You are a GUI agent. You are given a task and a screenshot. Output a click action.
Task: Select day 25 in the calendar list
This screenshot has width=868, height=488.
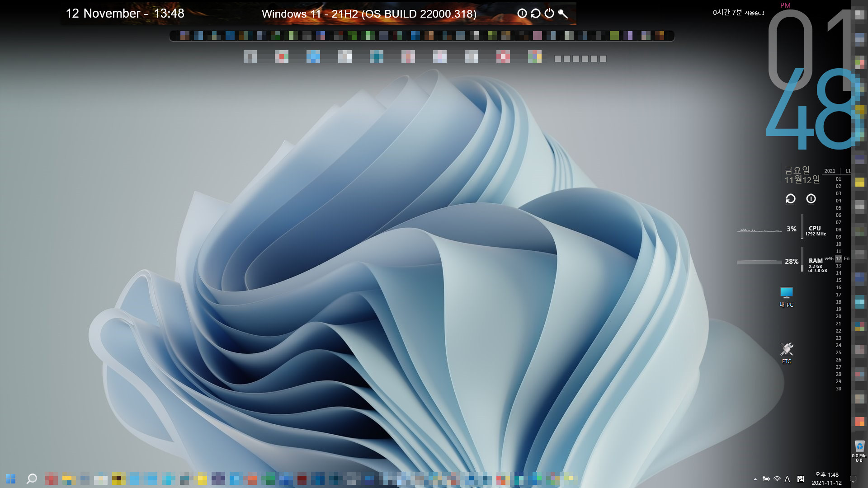839,352
